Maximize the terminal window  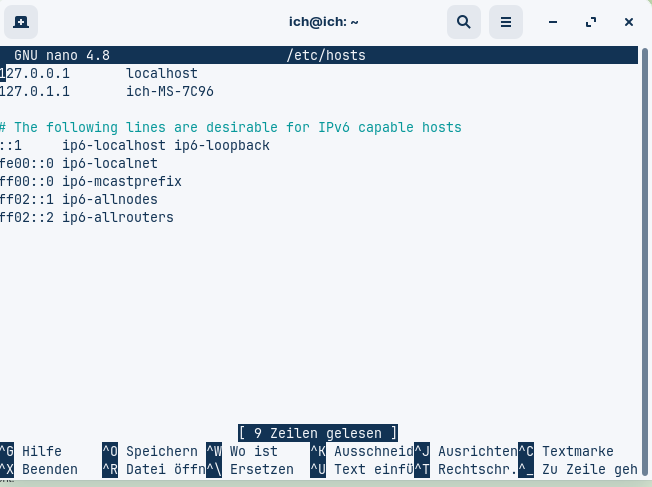(x=591, y=22)
